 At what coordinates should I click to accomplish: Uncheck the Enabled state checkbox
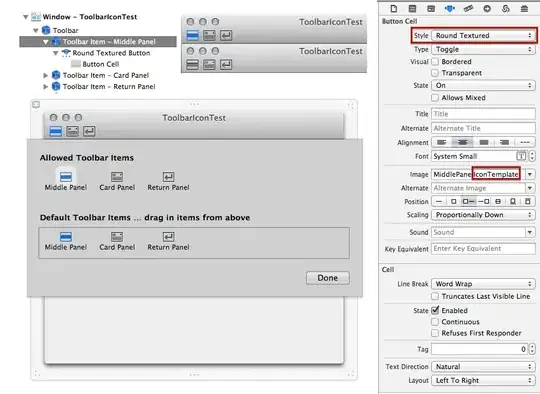tap(435, 310)
